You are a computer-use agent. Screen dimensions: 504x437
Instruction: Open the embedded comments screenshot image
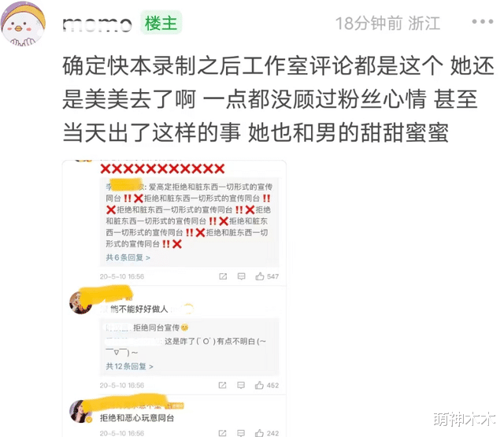pyautogui.click(x=174, y=298)
